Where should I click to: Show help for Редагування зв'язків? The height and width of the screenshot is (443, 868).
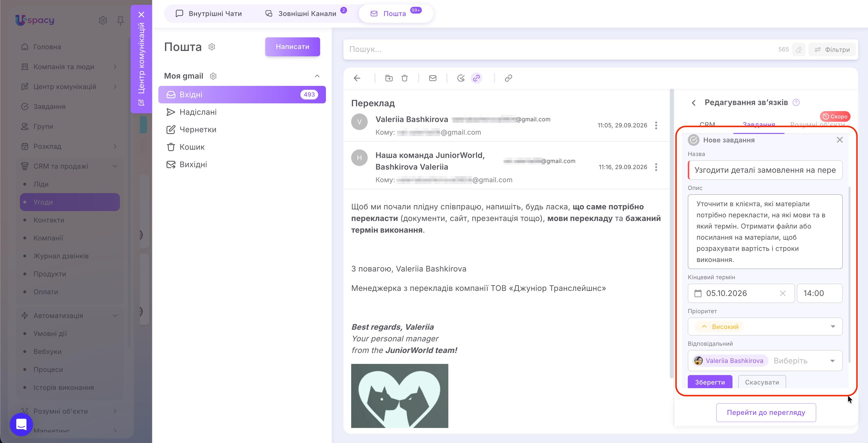[x=796, y=102]
